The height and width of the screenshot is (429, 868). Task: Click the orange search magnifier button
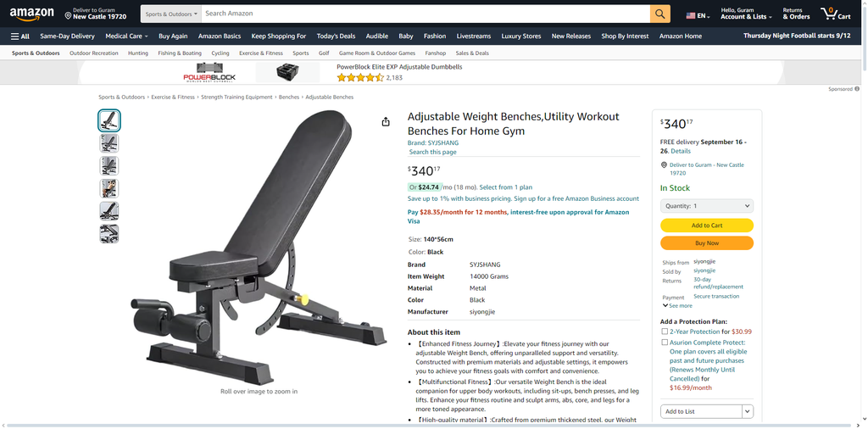pos(659,14)
